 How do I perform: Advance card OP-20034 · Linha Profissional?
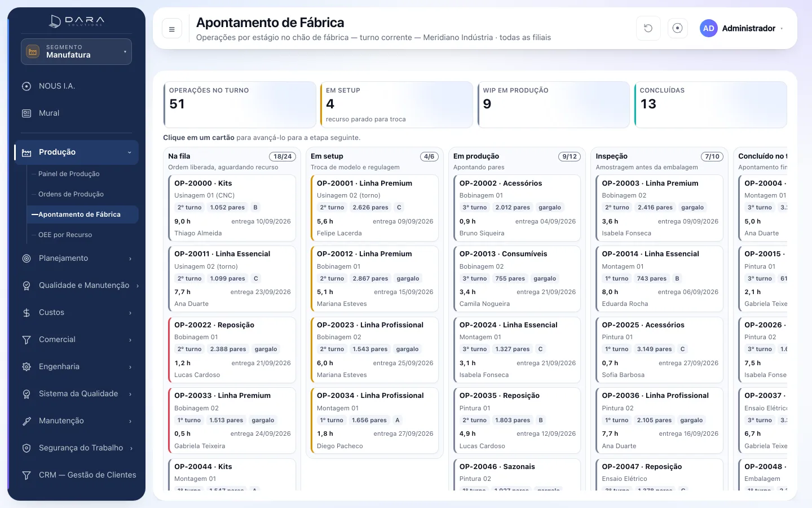[x=374, y=421]
